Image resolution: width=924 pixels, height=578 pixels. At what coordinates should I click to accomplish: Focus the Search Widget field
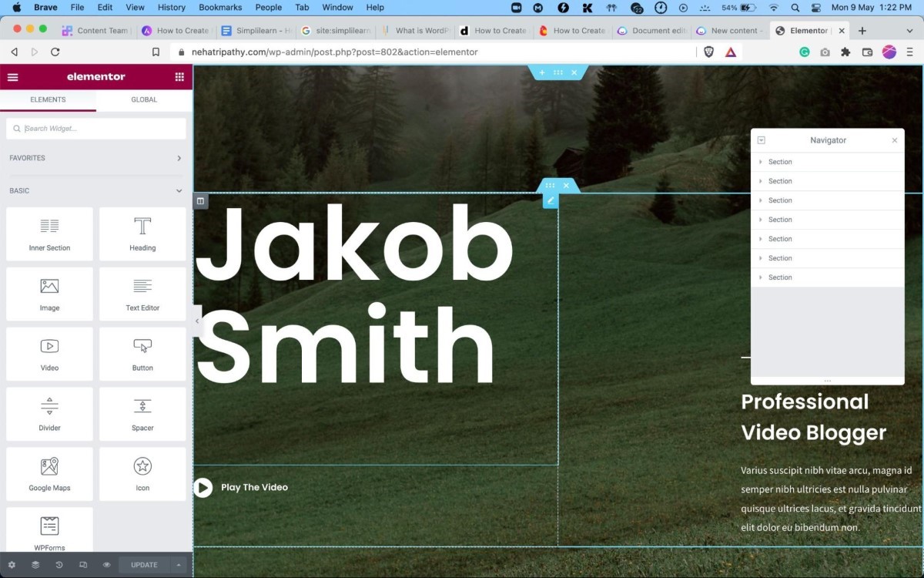(x=96, y=129)
